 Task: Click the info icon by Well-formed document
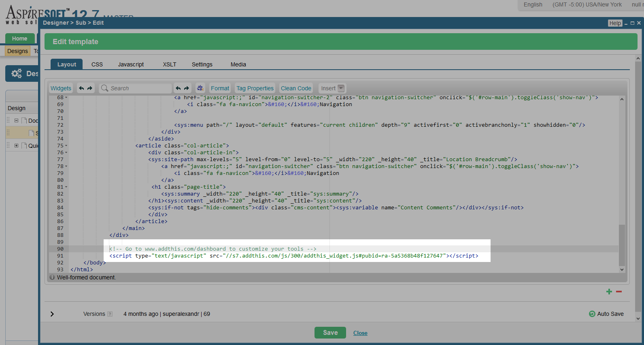[52, 277]
